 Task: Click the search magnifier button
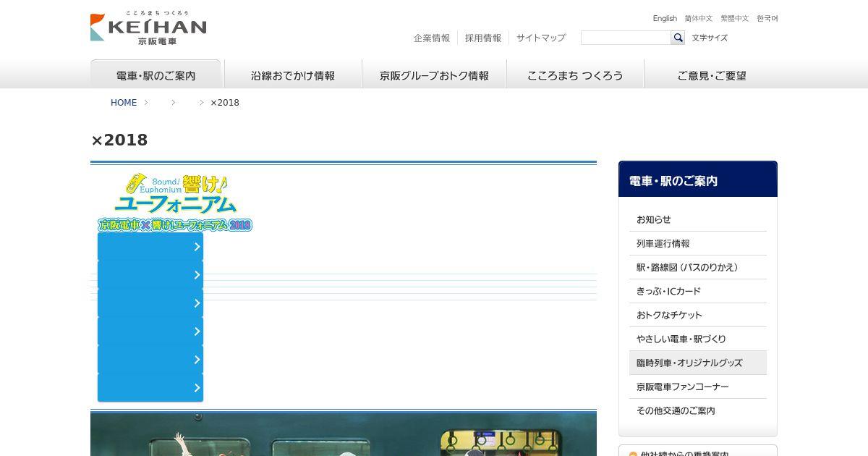click(678, 38)
